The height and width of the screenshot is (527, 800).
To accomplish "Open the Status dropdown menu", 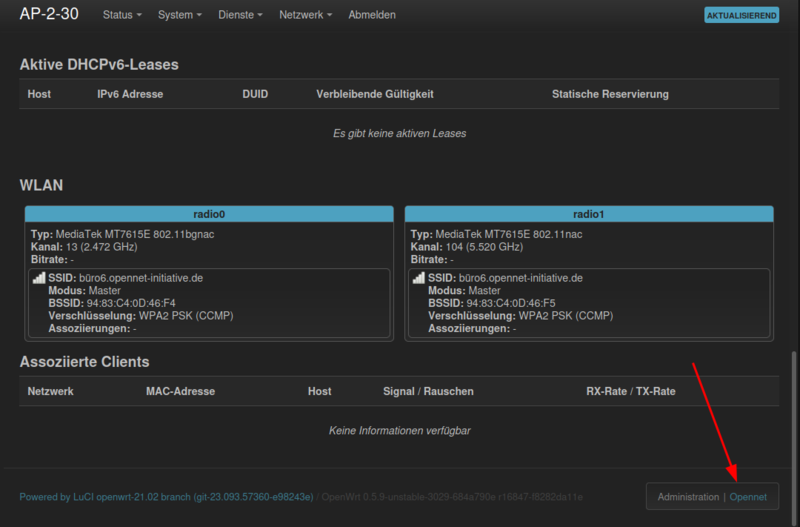I will [x=122, y=15].
